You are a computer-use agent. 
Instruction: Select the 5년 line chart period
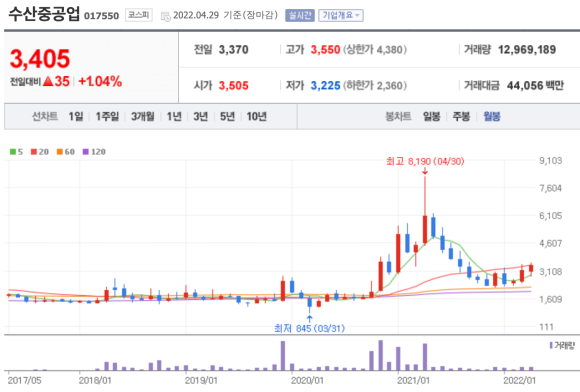(227, 116)
